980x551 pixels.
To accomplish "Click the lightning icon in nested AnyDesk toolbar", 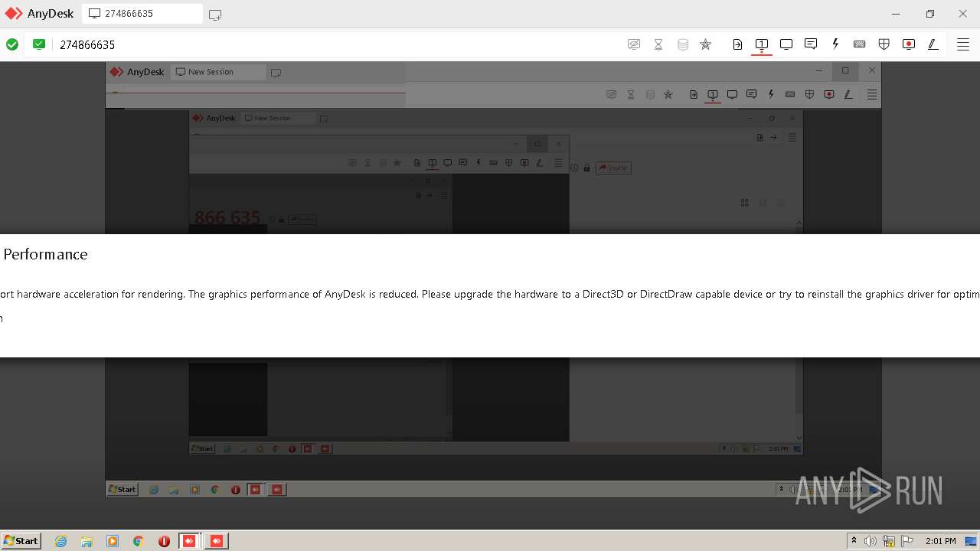I will point(771,94).
